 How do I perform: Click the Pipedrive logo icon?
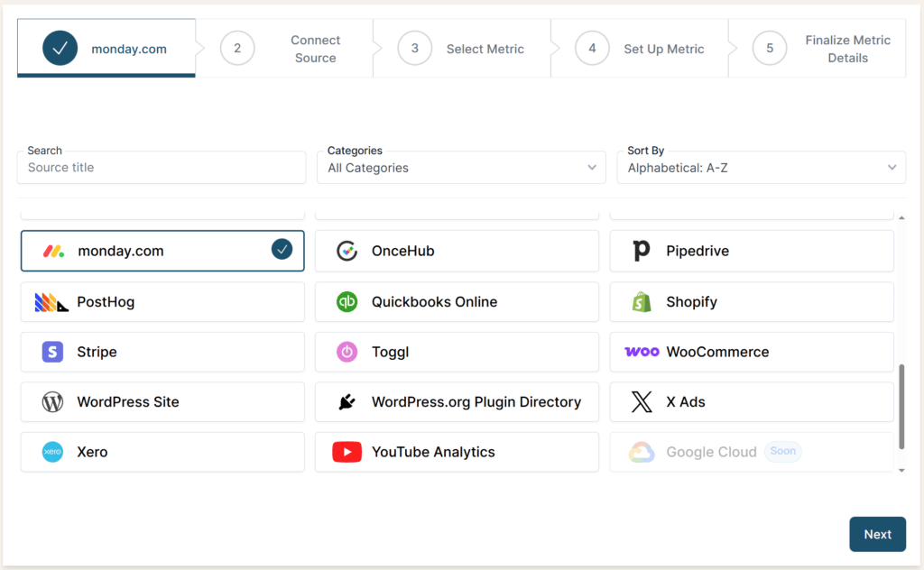(642, 251)
